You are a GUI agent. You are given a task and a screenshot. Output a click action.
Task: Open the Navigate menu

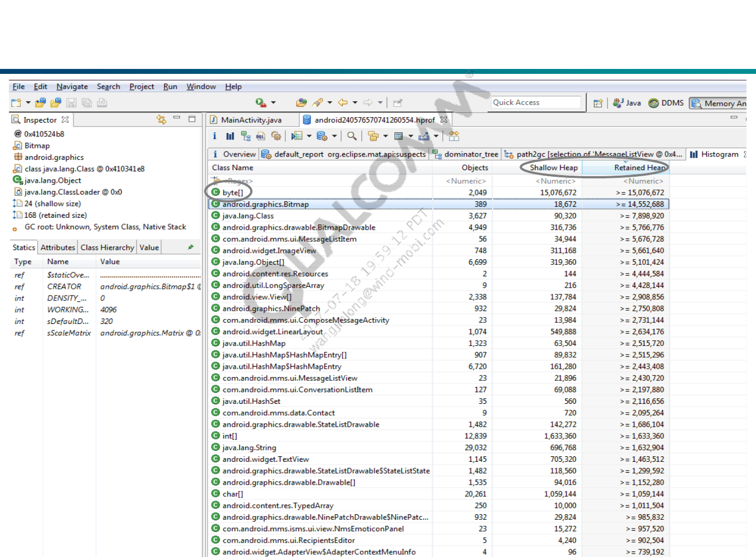click(72, 86)
